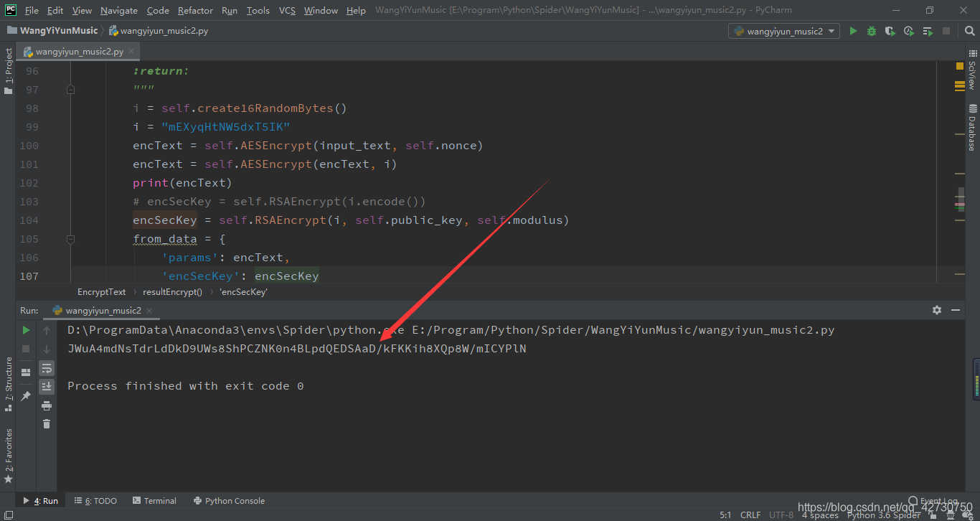Run with coverage from the toolbar

pyautogui.click(x=890, y=31)
